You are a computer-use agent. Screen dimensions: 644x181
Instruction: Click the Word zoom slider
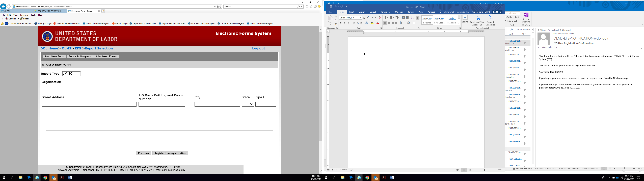pyautogui.click(x=484, y=170)
